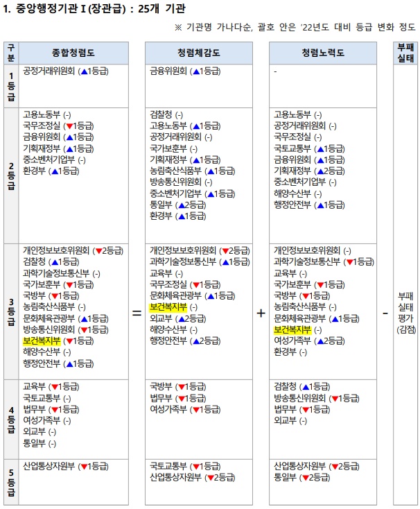Click '부패실태평가(감점)' text in the last column
Image resolution: width=420 pixels, height=509 pixels.
(x=405, y=313)
